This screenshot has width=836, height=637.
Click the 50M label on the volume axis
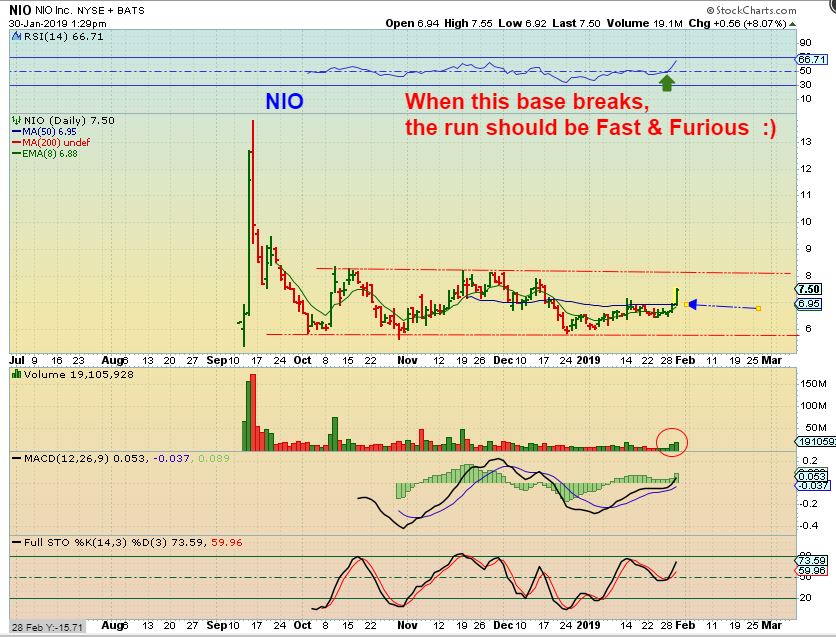pyautogui.click(x=816, y=428)
